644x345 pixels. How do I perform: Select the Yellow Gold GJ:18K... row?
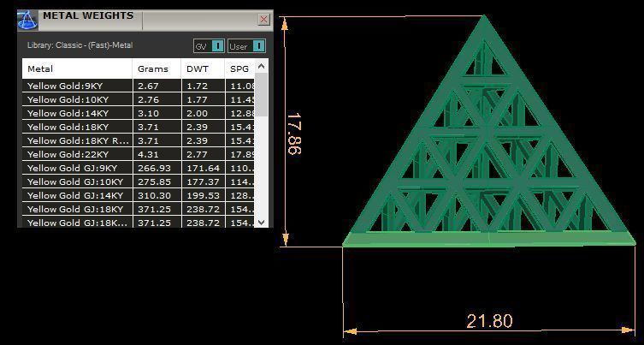(139, 222)
